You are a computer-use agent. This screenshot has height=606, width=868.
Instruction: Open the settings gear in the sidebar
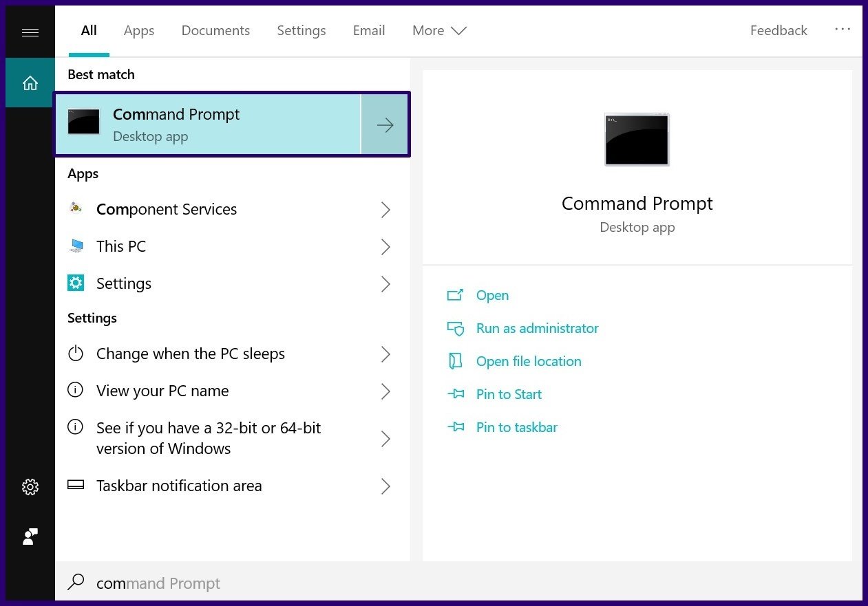tap(30, 487)
